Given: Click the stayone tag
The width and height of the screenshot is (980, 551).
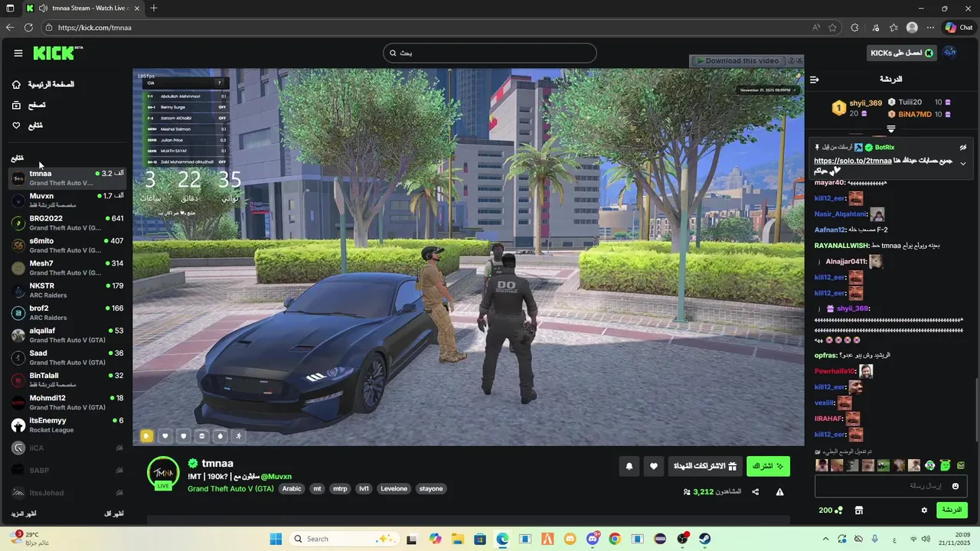Looking at the screenshot, I should (431, 489).
